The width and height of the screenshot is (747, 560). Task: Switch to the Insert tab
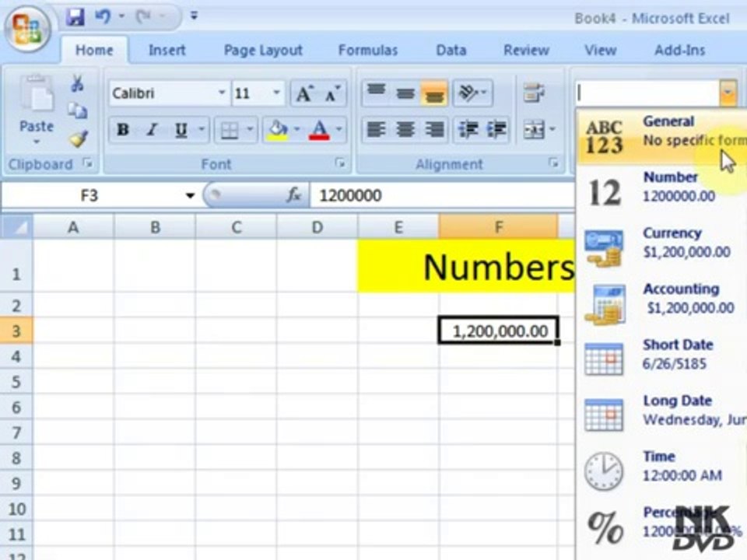click(167, 50)
